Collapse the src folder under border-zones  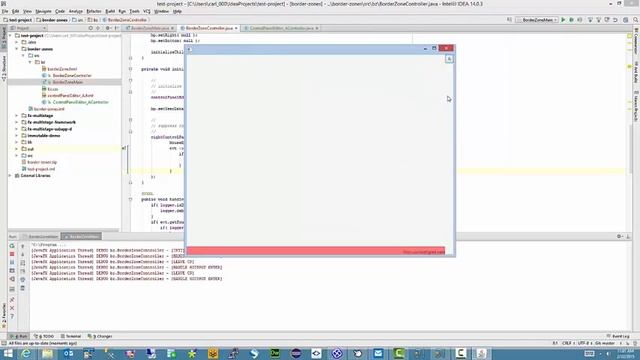point(24,56)
